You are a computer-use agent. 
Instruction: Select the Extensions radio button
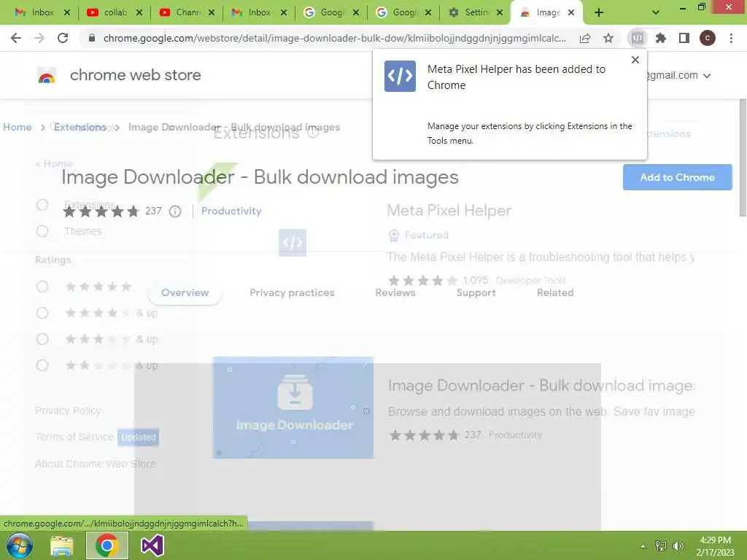tap(42, 205)
